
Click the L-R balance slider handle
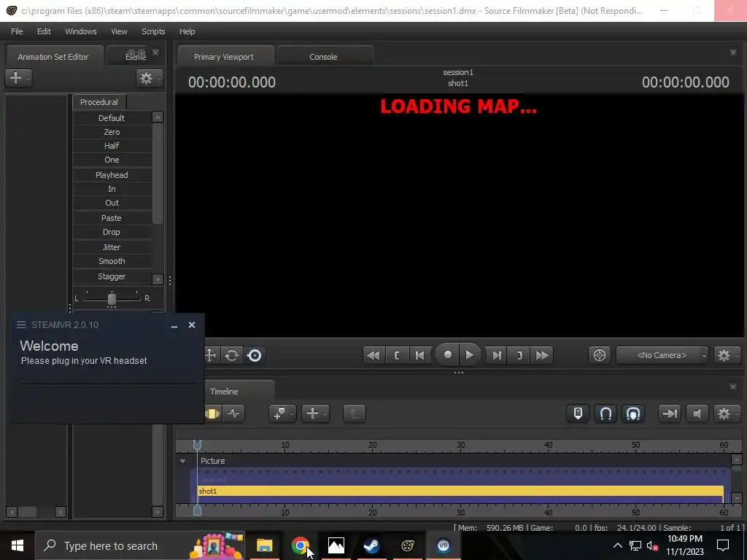click(x=112, y=298)
